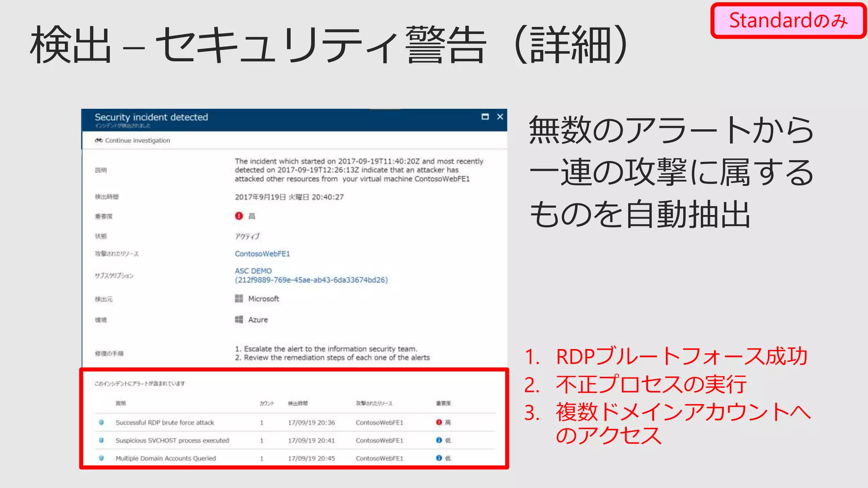The width and height of the screenshot is (868, 488).
Task: Maximize the Security incident detected panel
Action: pos(485,116)
